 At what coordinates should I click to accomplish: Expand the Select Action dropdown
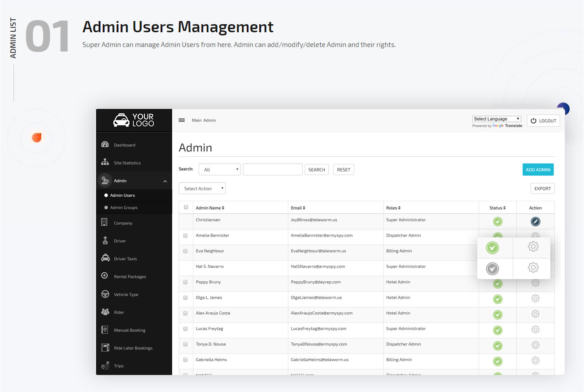coord(202,188)
